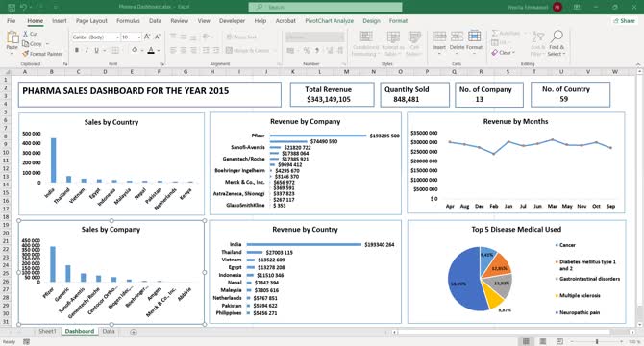Click the Fill Color paint bucket
Image resolution: width=644 pixels, height=346 pixels.
135,50
